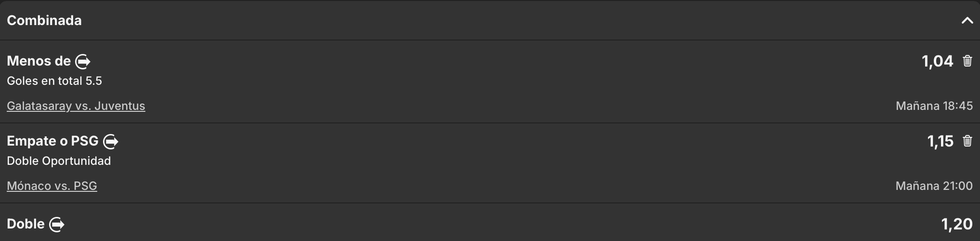
Task: Click the Goles en total 5.5 market
Action: (54, 81)
